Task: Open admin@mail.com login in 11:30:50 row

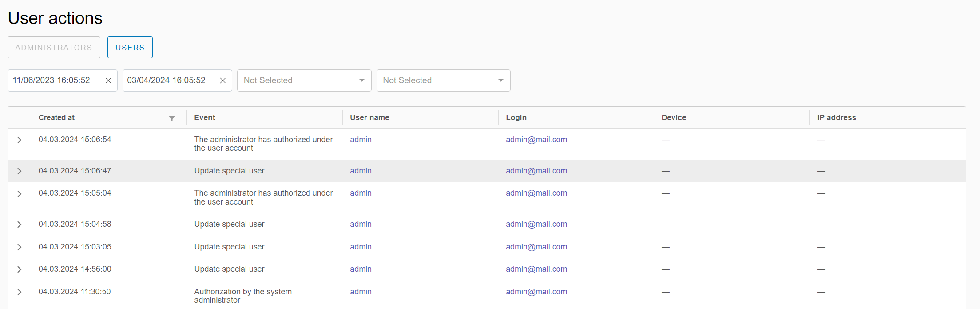Action: click(x=536, y=292)
